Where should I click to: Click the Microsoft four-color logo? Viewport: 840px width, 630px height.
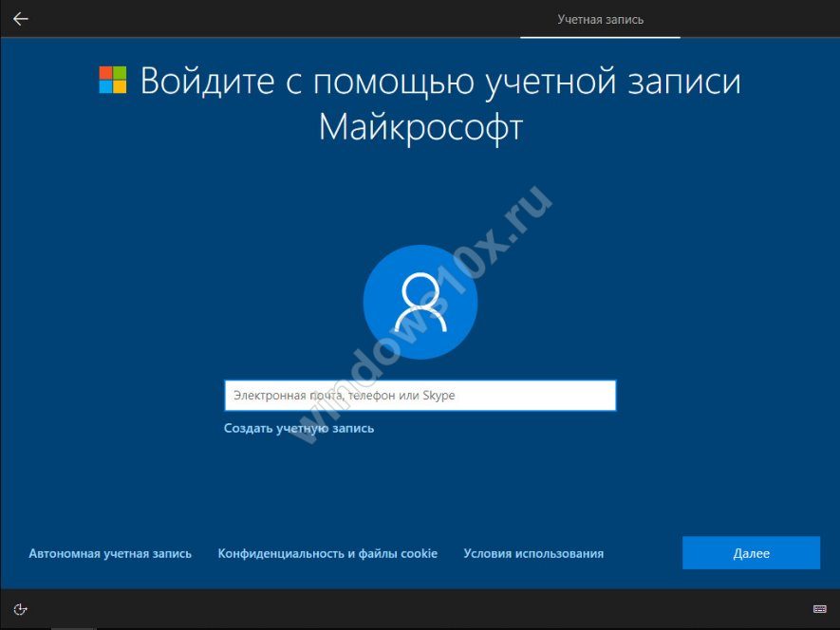113,81
